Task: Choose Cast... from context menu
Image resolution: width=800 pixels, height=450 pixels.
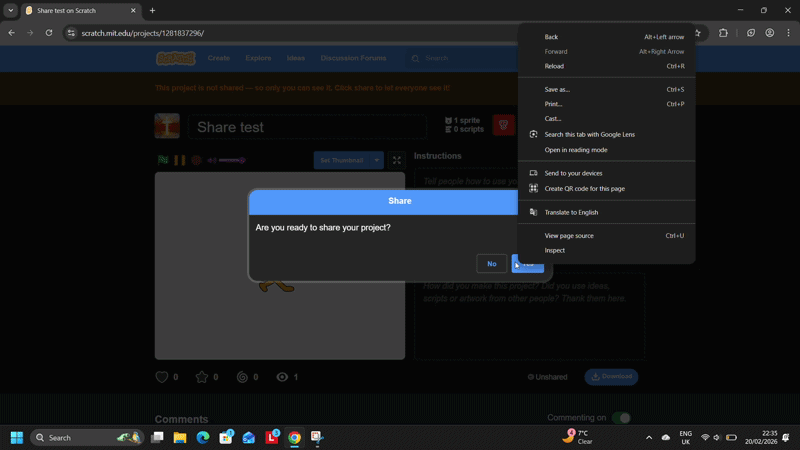Action: (607, 118)
